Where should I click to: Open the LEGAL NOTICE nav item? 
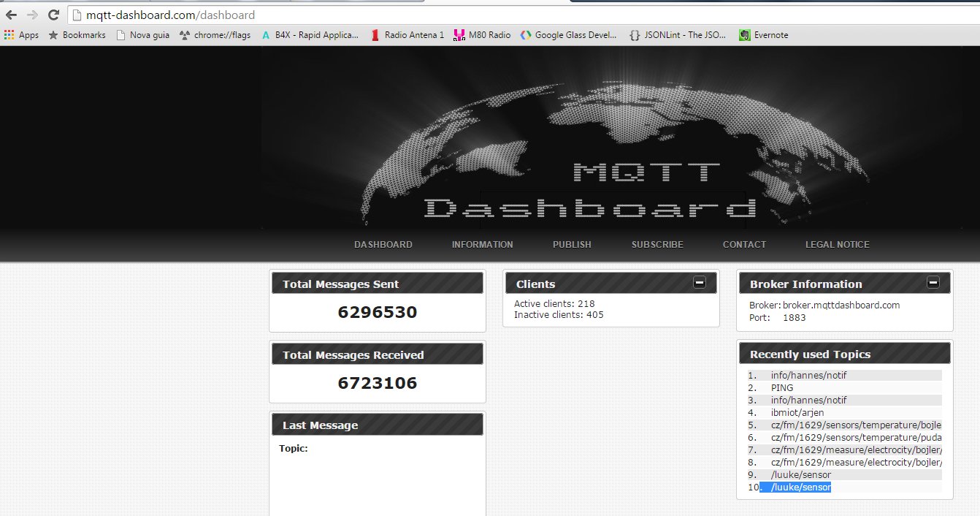coord(838,245)
